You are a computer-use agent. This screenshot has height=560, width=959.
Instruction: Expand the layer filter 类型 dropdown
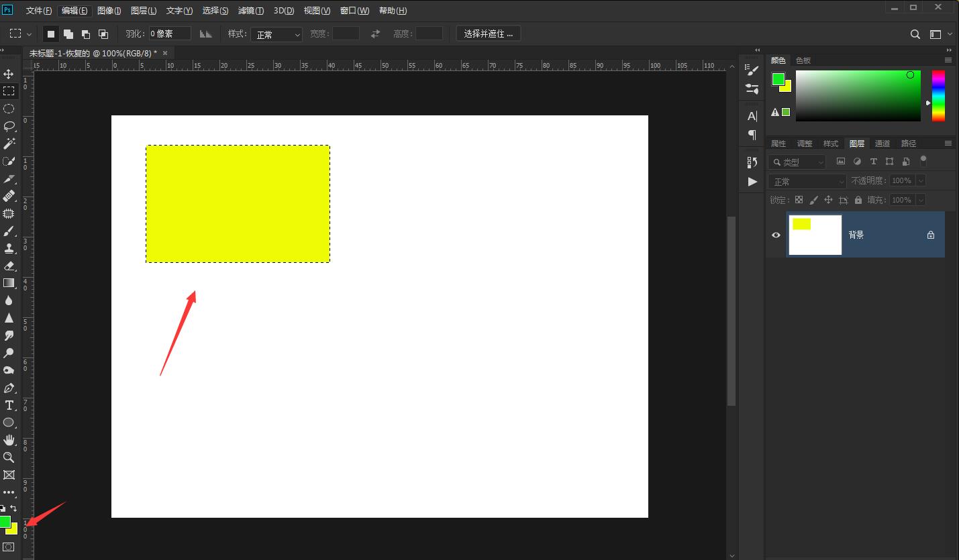pos(797,162)
